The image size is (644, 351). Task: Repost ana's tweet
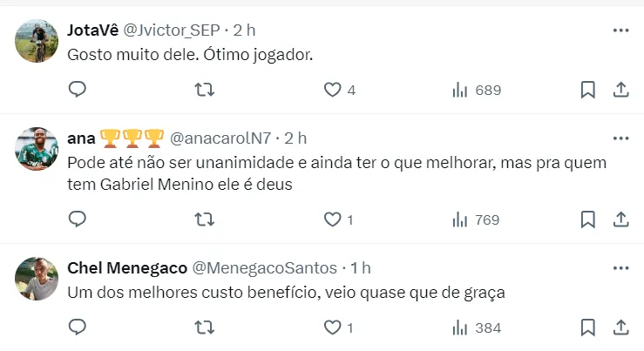pos(204,219)
